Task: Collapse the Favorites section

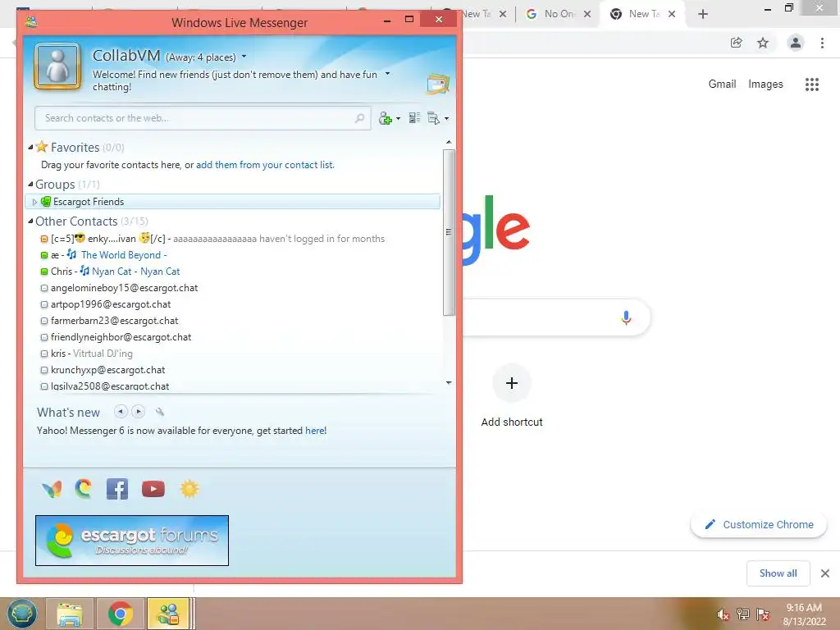Action: [x=30, y=147]
